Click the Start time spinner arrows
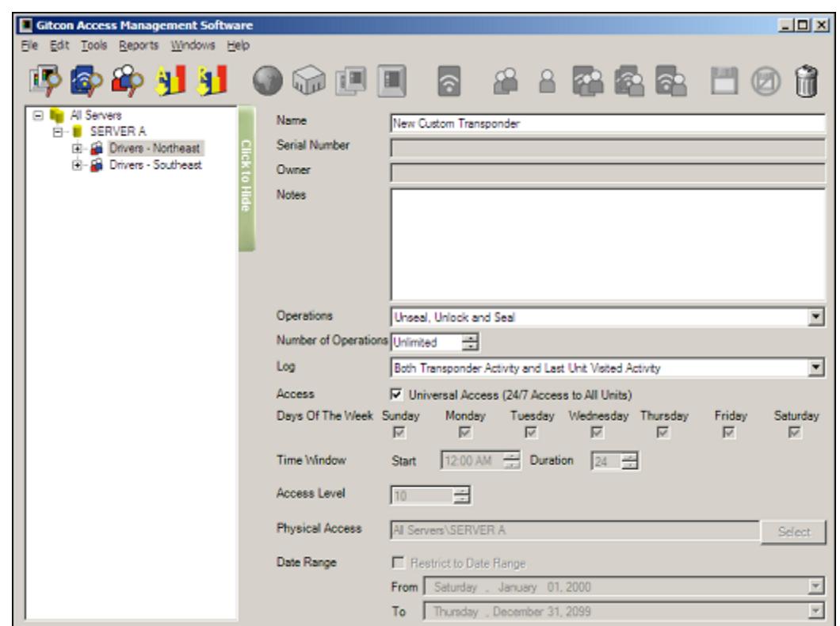 coord(512,460)
